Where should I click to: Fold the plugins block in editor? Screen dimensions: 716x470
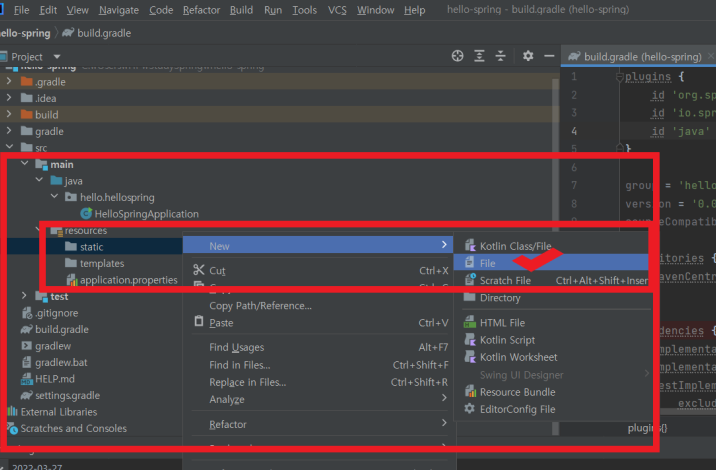(x=619, y=77)
